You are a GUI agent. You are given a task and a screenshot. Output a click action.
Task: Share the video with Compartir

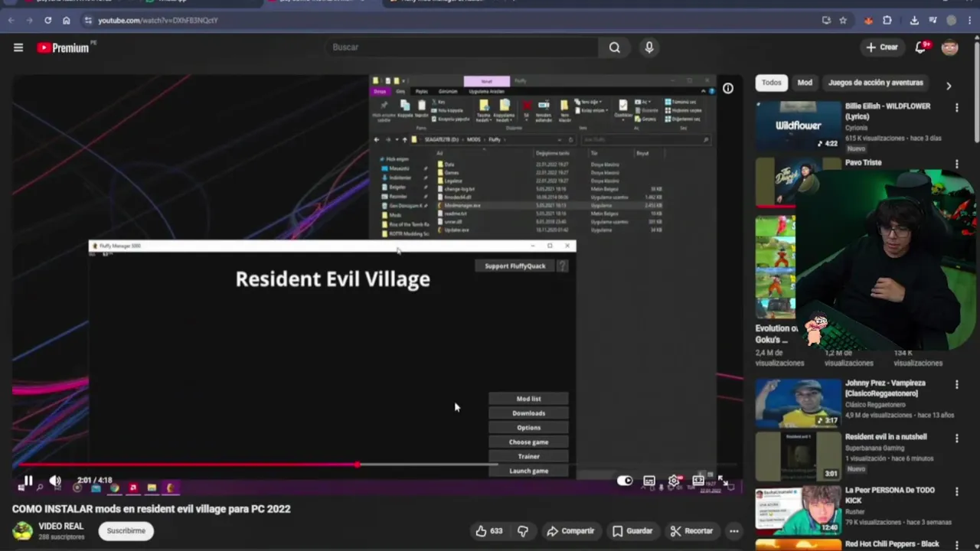[570, 531]
